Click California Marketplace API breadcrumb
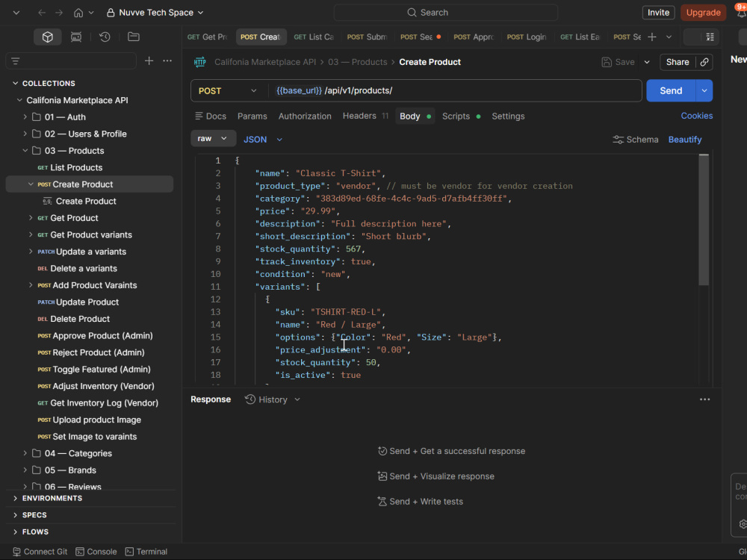The width and height of the screenshot is (747, 560). [x=265, y=62]
